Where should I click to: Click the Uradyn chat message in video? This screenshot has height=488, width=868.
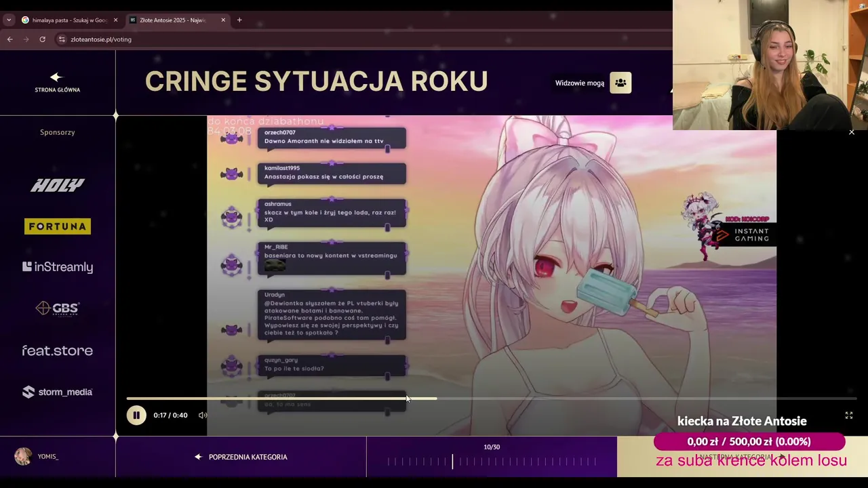pyautogui.click(x=332, y=314)
